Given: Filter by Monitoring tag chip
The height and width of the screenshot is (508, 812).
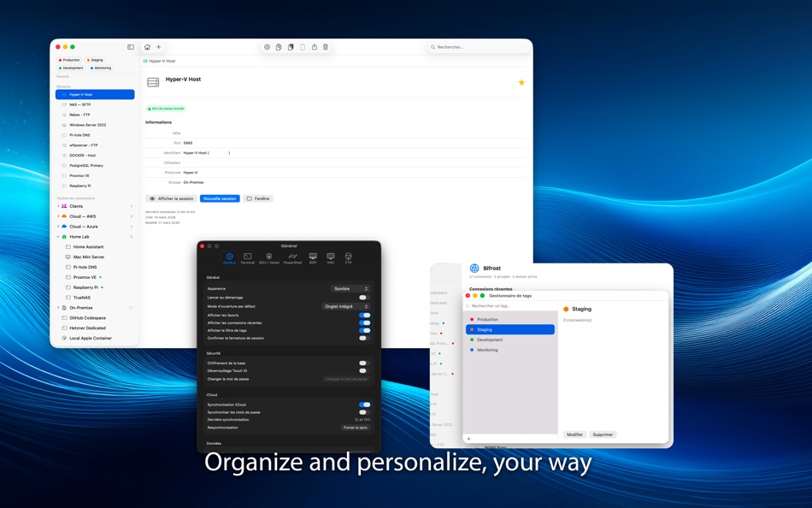Looking at the screenshot, I should [101, 68].
